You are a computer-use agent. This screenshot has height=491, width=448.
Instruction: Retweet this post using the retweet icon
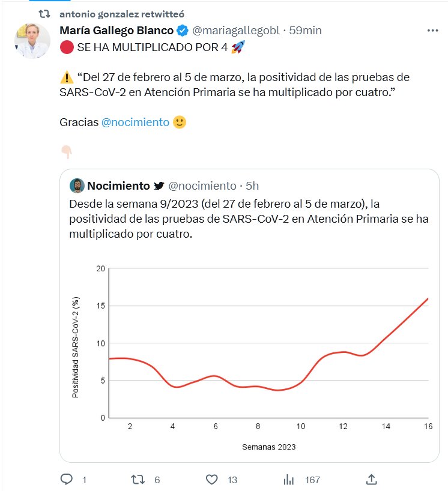tap(138, 479)
